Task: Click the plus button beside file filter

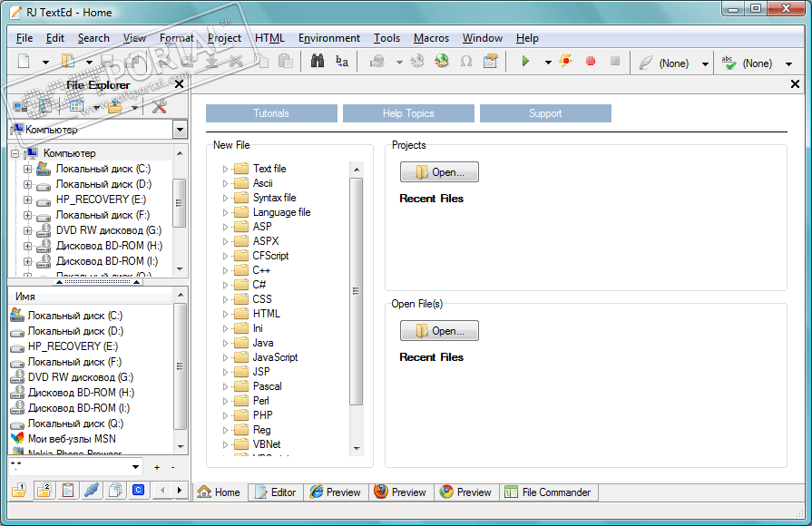Action: tap(157, 467)
